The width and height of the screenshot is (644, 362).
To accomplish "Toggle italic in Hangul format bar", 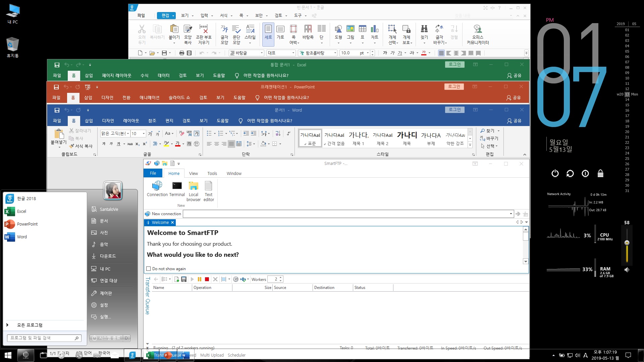I will (x=392, y=53).
